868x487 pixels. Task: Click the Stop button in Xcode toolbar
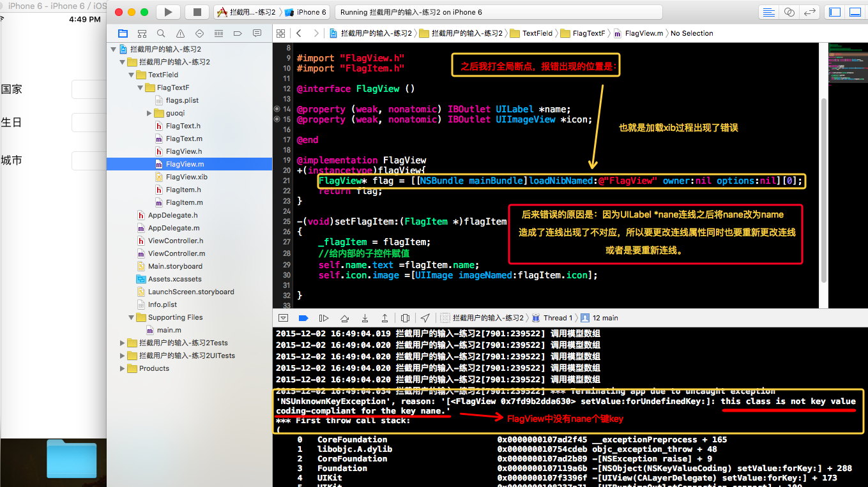(197, 12)
